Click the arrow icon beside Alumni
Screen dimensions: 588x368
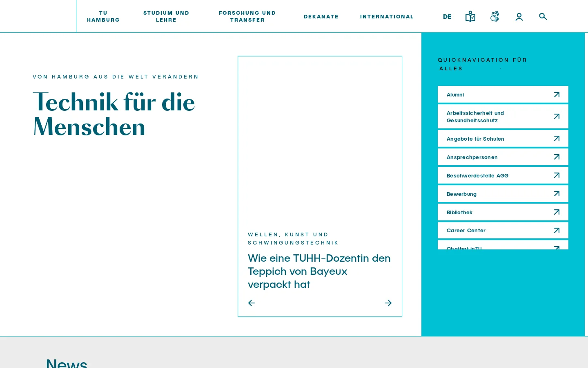557,95
